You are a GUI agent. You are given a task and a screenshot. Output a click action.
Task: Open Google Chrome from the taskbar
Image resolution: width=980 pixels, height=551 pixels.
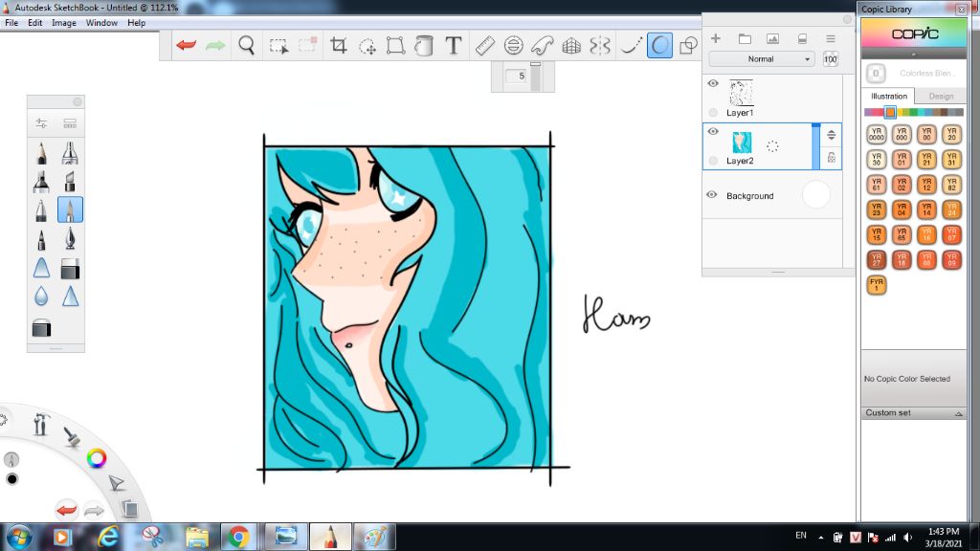pos(237,537)
